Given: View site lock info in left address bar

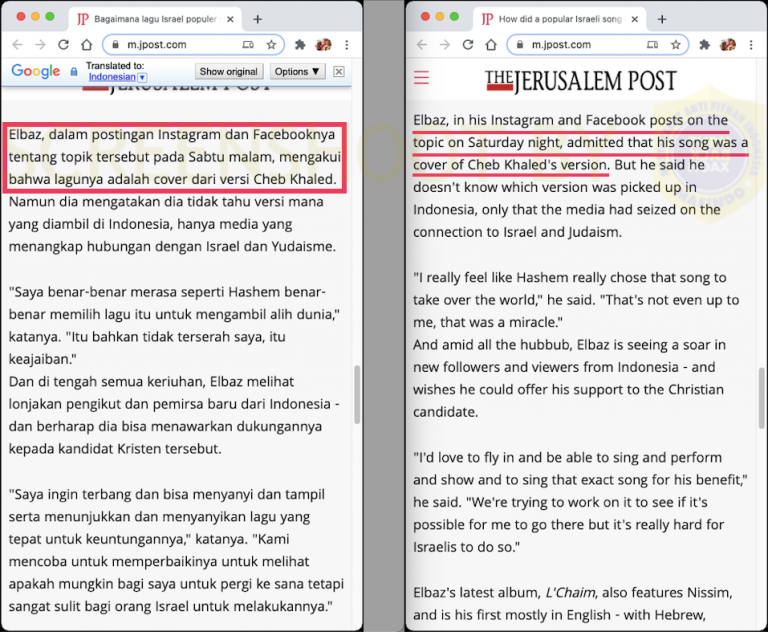Looking at the screenshot, I should (x=115, y=45).
